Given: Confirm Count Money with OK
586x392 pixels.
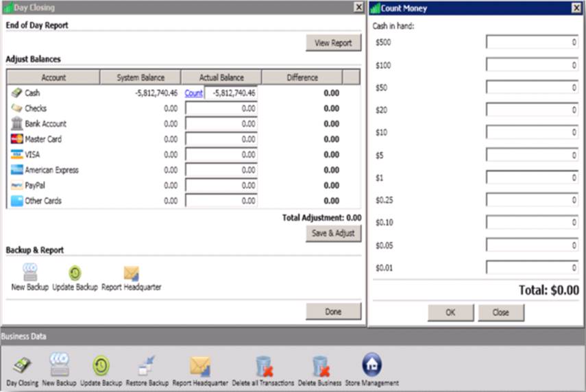Looking at the screenshot, I should (x=450, y=313).
